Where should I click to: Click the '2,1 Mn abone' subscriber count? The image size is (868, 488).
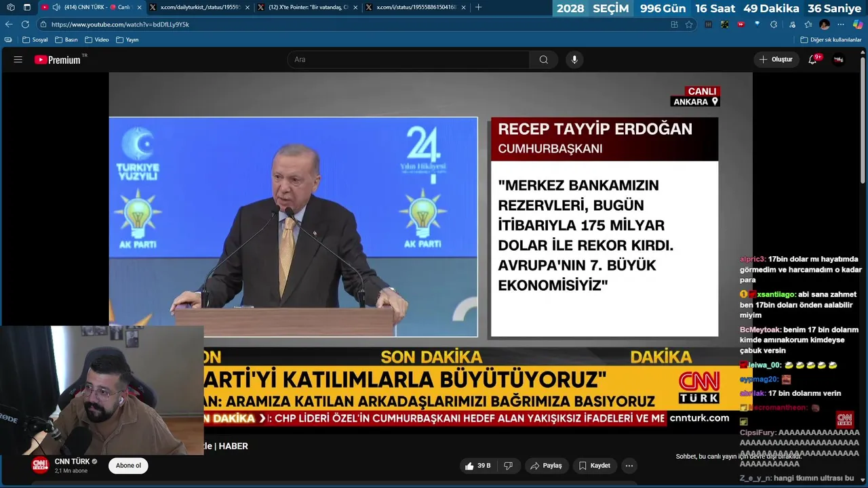point(71,470)
